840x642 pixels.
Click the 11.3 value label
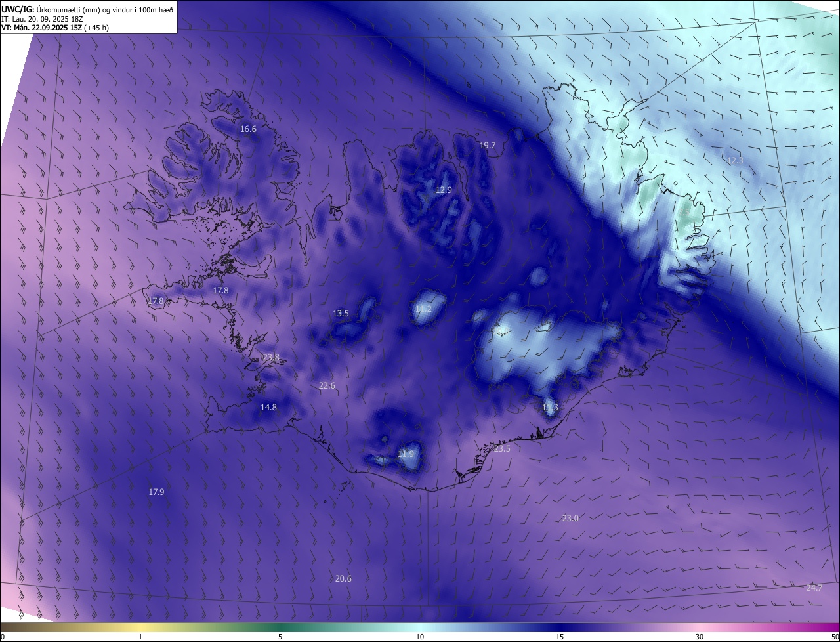550,408
